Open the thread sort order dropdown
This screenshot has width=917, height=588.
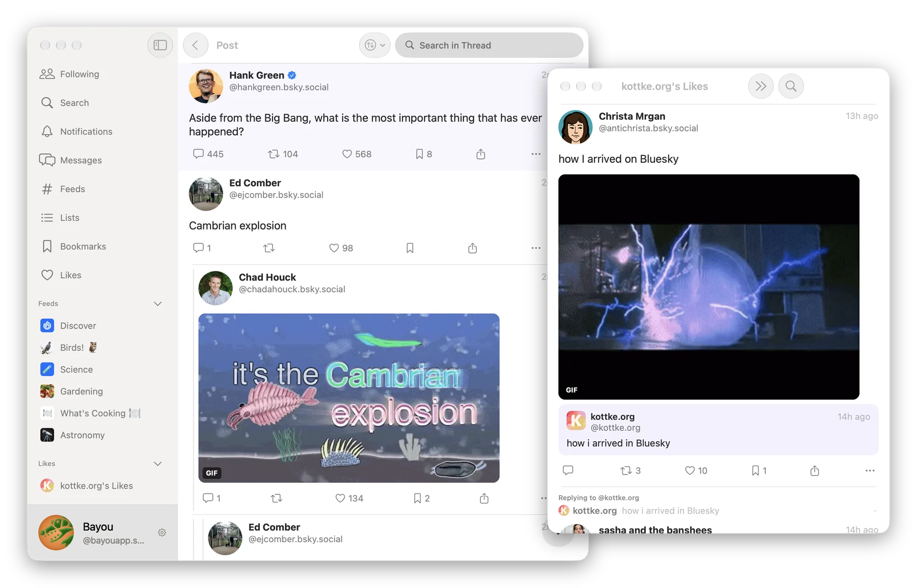click(374, 45)
